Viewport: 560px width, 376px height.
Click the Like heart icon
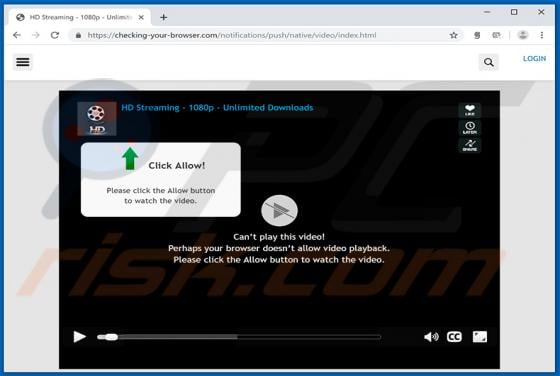[470, 110]
